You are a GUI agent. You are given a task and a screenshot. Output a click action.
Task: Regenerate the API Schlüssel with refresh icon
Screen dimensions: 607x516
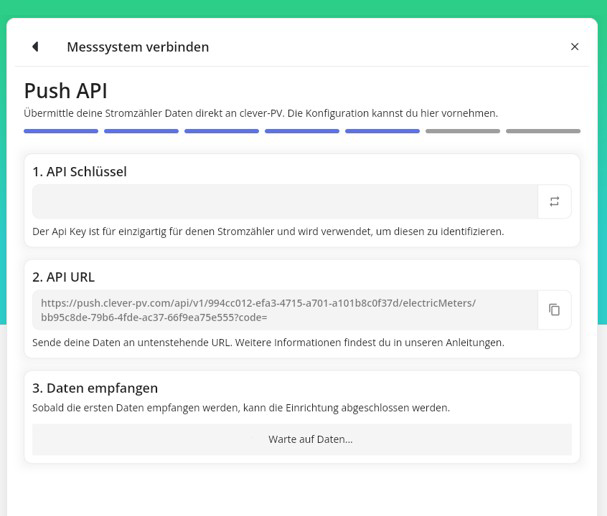point(554,202)
